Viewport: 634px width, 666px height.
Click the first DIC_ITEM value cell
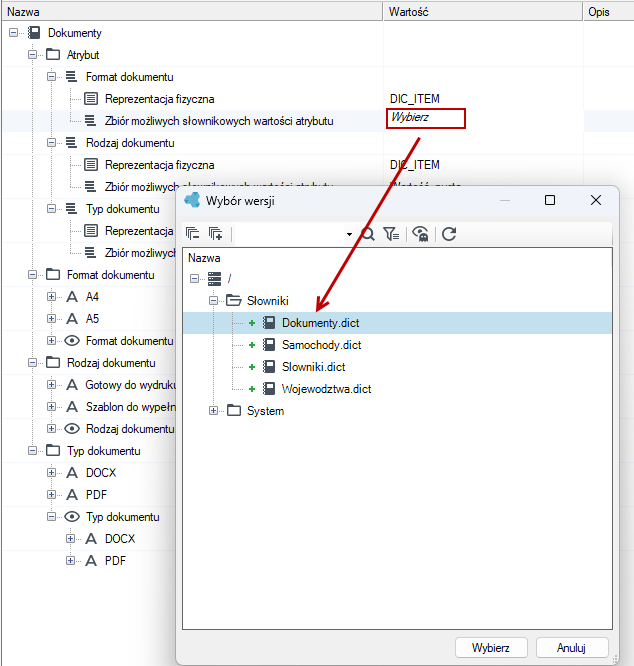pos(415,99)
